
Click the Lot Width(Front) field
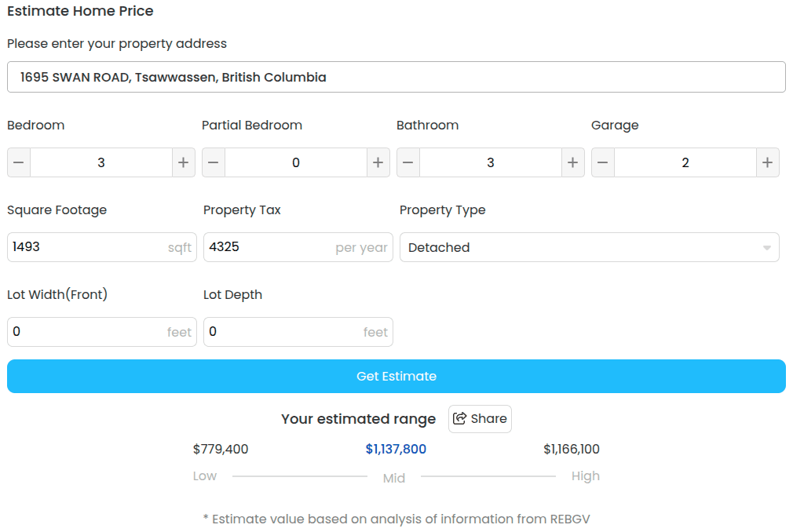click(86, 332)
